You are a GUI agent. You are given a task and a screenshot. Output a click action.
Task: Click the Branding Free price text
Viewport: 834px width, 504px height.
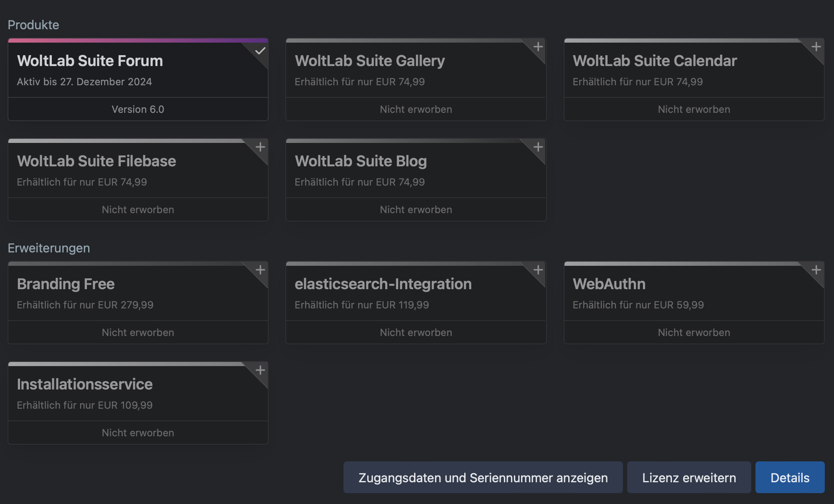85,305
